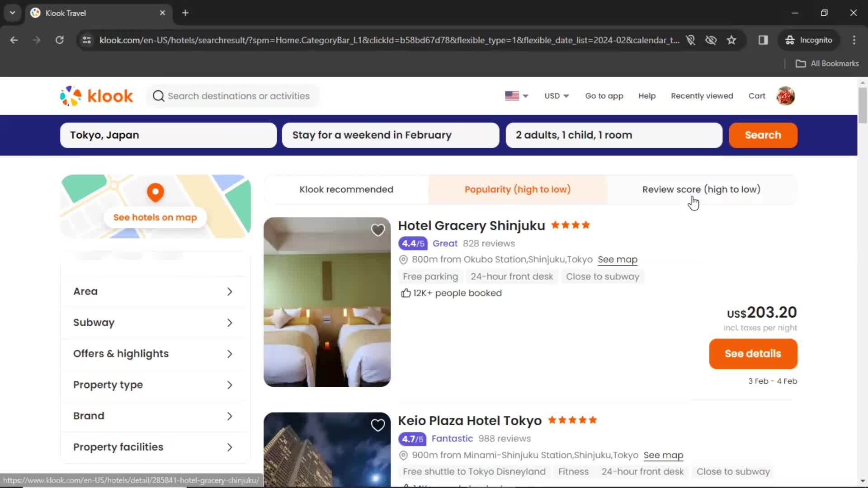Open the Help menu item
The image size is (868, 488).
tap(647, 96)
